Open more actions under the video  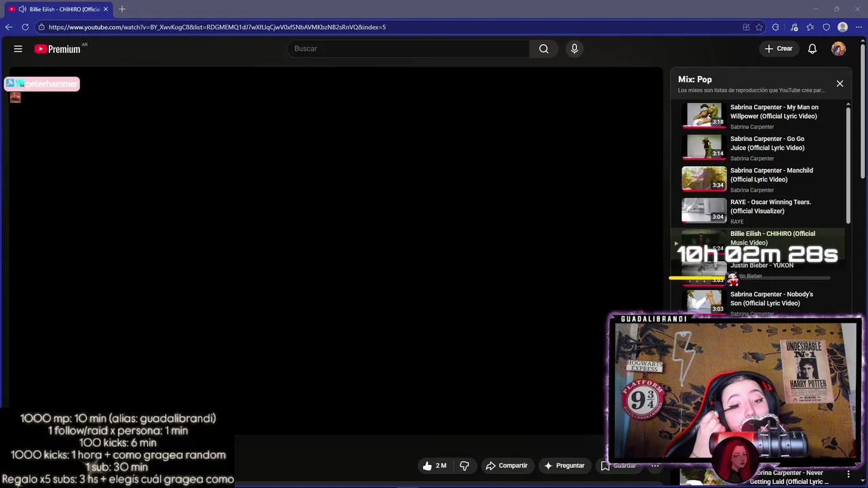(655, 466)
